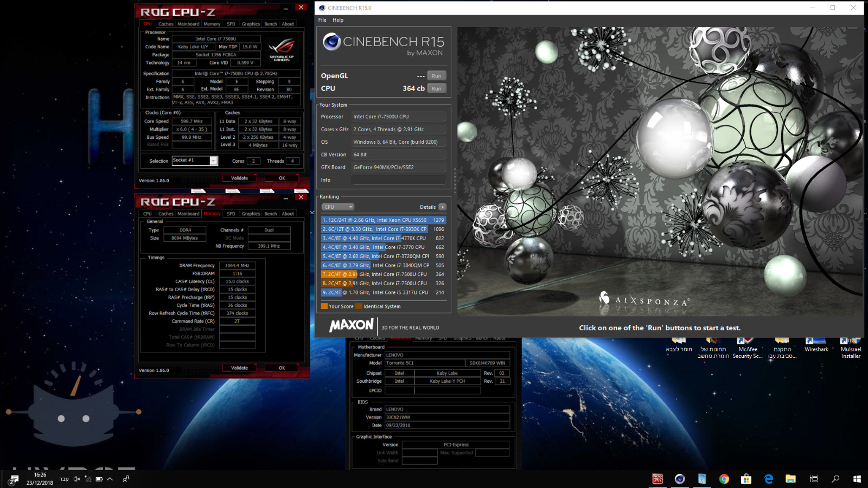Click the Cinebench title bar app icon
This screenshot has width=868, height=488.
coord(322,8)
